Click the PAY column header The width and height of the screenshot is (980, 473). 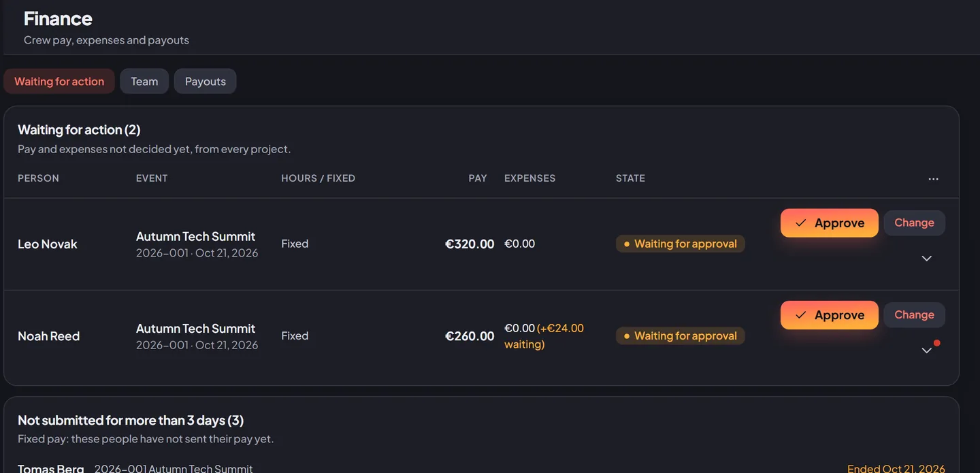(478, 178)
